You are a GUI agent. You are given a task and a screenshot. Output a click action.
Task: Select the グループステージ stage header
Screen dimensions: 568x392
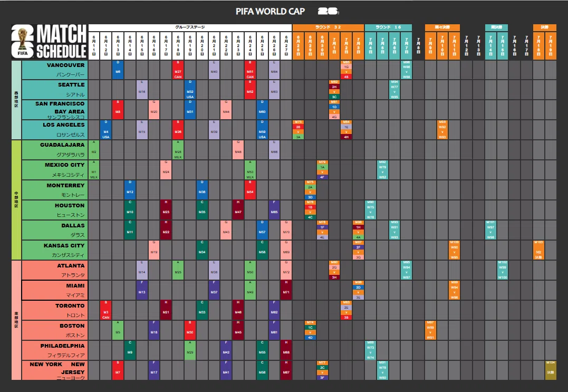(190, 27)
